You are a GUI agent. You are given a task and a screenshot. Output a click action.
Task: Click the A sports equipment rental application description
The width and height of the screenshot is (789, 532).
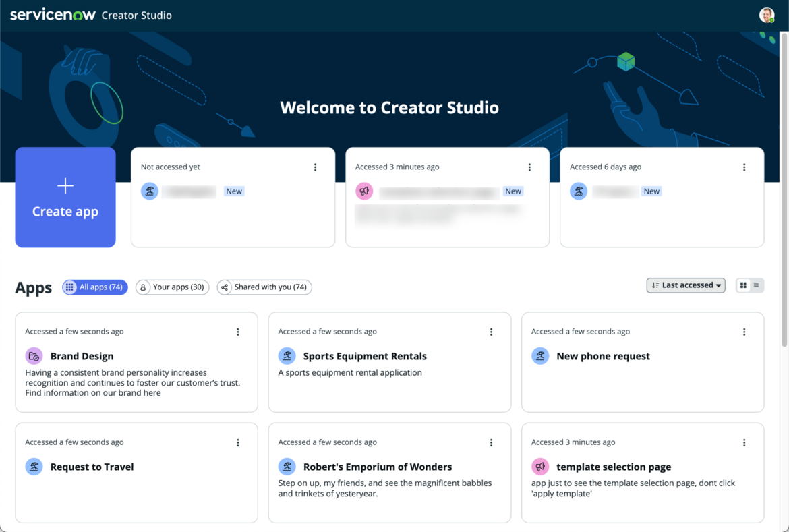click(350, 372)
